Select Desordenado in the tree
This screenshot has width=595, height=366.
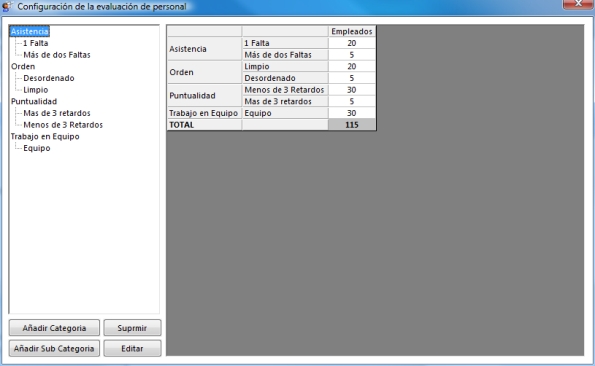click(49, 78)
